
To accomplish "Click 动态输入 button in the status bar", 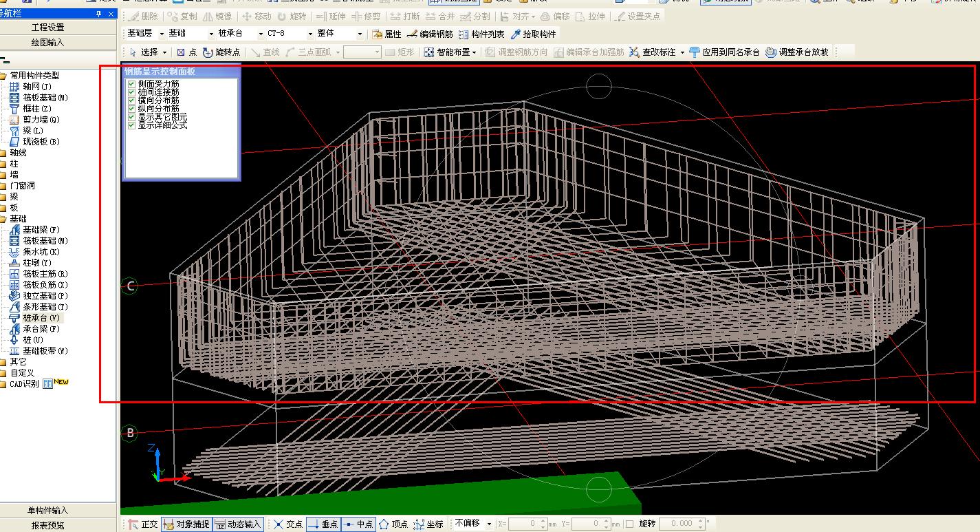I will [x=238, y=524].
